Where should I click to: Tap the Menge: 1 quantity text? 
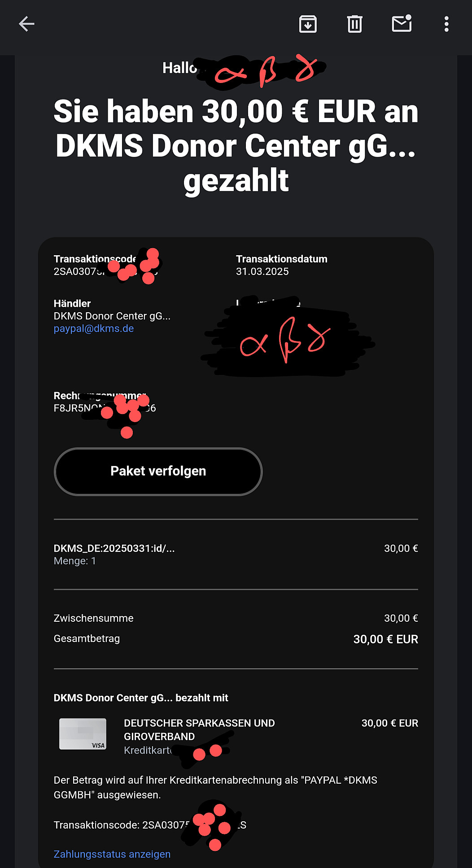point(74,561)
